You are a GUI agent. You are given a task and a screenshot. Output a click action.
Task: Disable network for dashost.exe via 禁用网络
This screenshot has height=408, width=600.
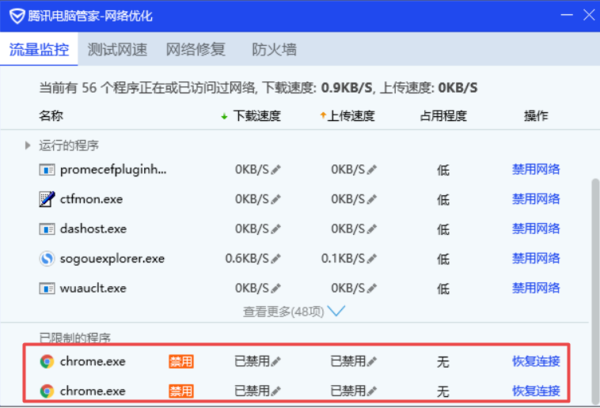click(536, 229)
